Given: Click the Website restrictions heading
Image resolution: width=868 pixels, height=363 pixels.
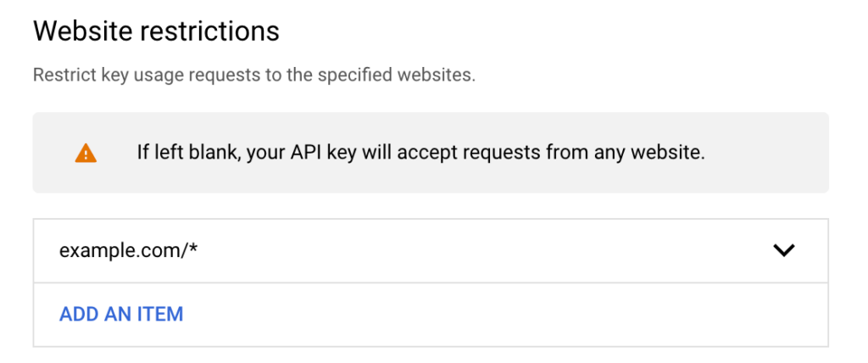Looking at the screenshot, I should (156, 31).
